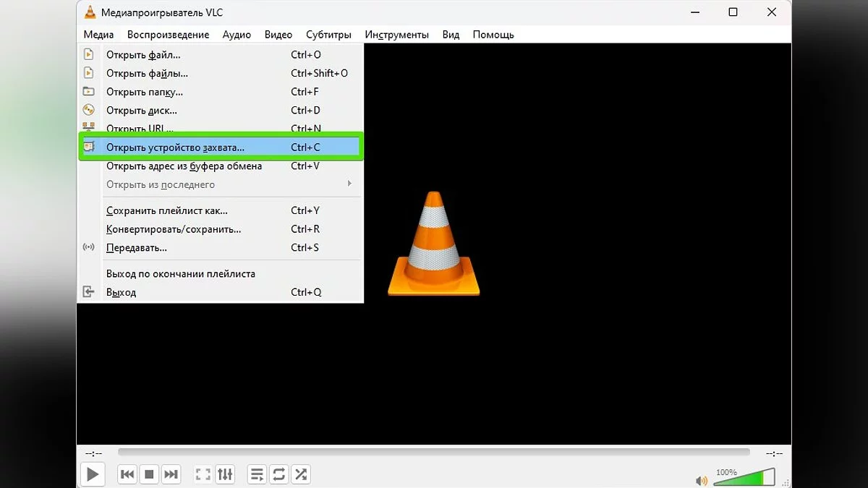This screenshot has height=488, width=868.
Task: Choose Сохранить плейлист как... entry
Action: (x=220, y=210)
